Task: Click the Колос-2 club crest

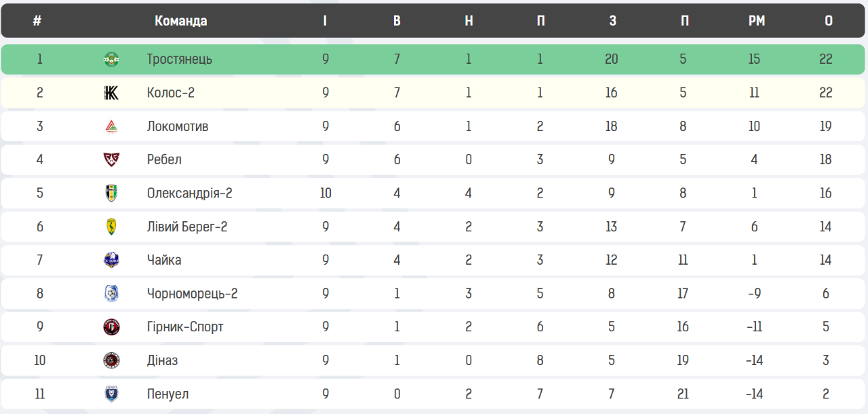Action: click(x=111, y=93)
